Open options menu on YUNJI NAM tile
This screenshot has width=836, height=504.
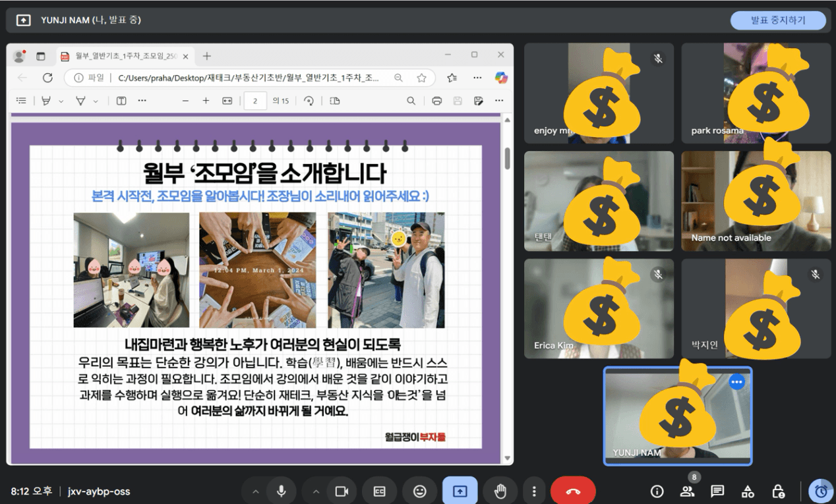coord(736,381)
